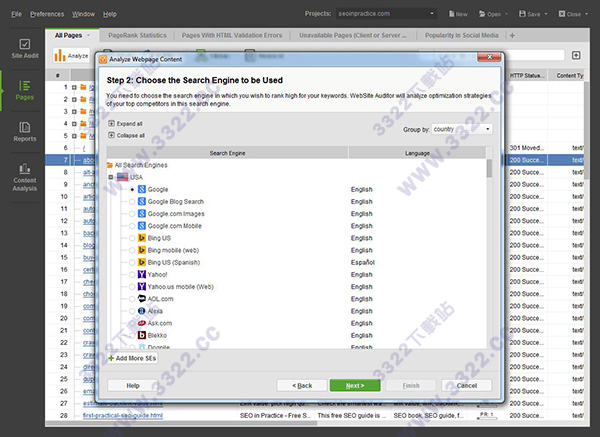Select the Google radio button
This screenshot has height=437, width=600.
[132, 189]
